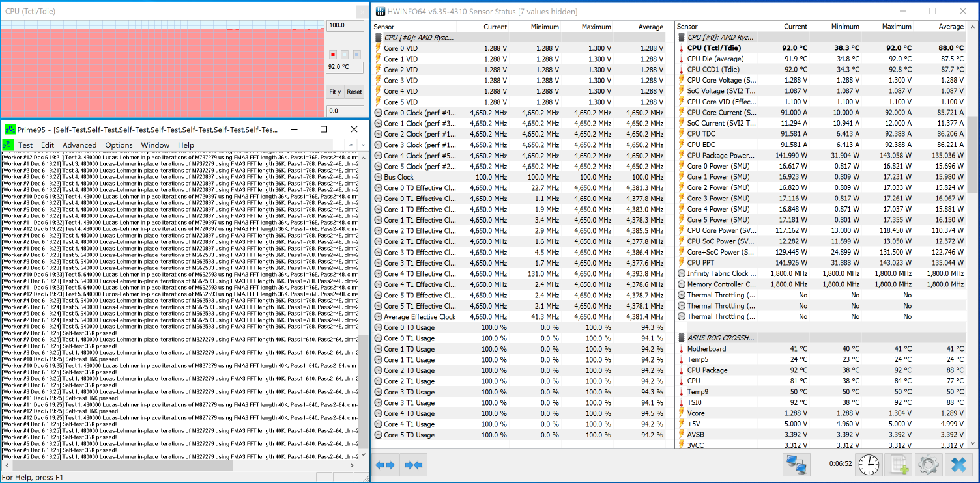980x483 pixels.
Task: Open the Options menu in Prime95
Action: tap(119, 145)
